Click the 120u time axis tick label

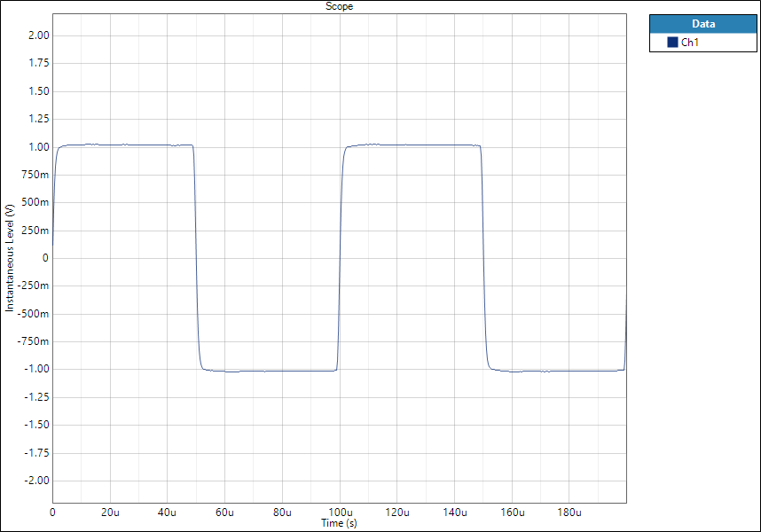coord(397,512)
